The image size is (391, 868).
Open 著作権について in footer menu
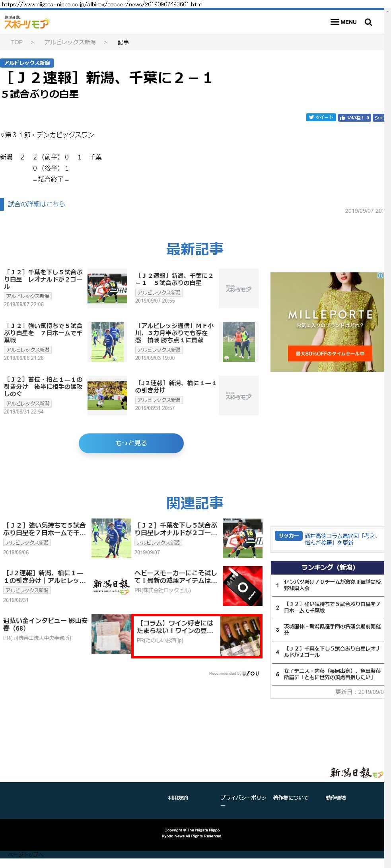pyautogui.click(x=291, y=798)
